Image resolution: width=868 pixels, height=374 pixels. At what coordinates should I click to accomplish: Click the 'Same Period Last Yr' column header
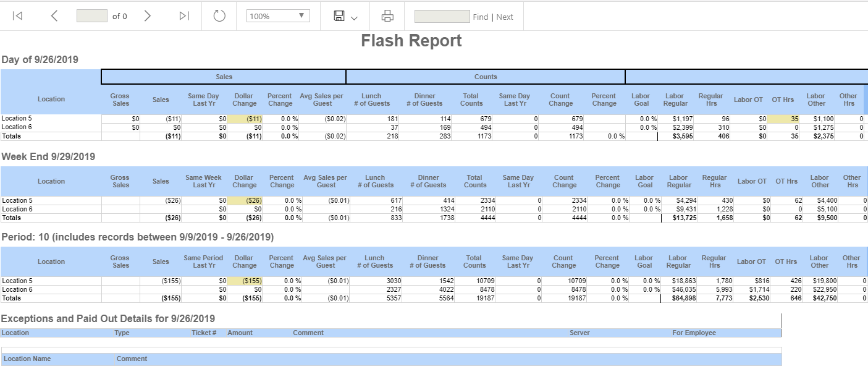203,261
